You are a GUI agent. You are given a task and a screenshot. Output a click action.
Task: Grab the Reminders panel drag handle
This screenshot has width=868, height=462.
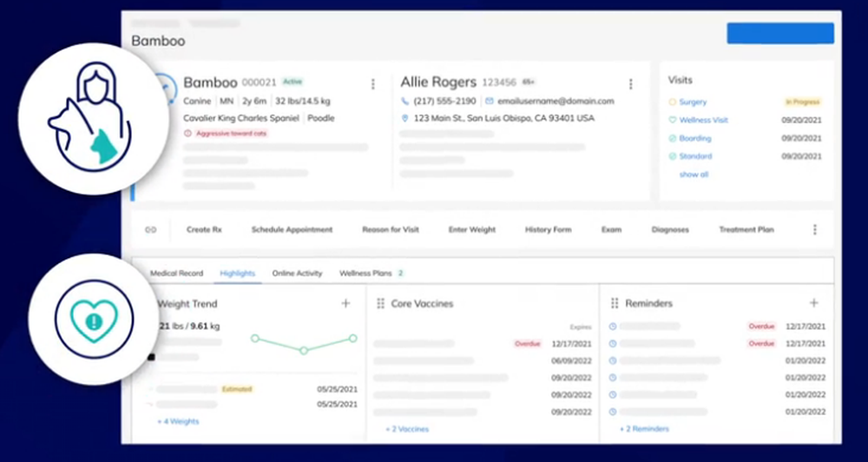(615, 304)
